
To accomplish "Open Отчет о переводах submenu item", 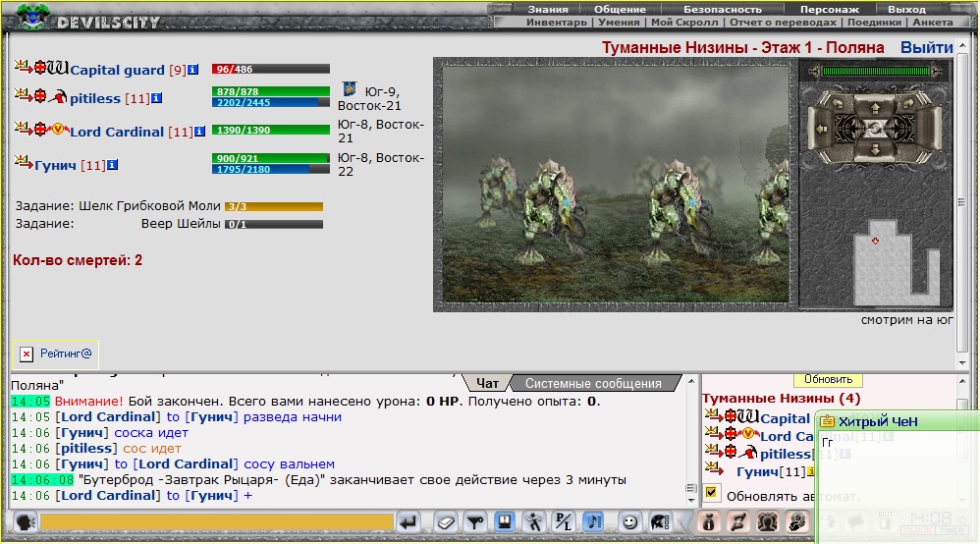I will point(783,22).
